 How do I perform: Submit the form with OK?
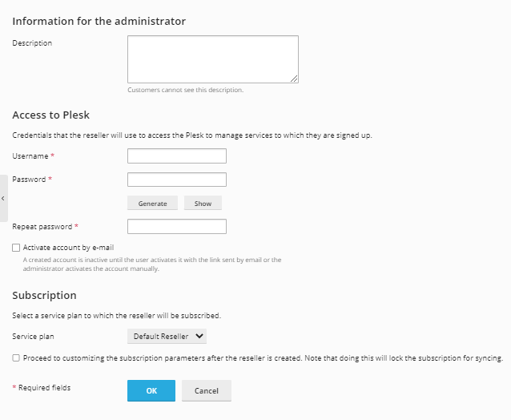[x=151, y=390]
